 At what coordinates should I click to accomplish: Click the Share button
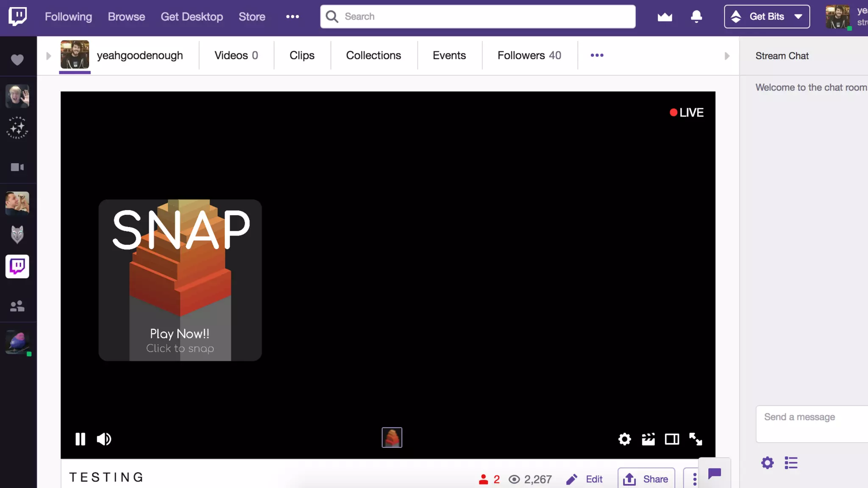(646, 479)
